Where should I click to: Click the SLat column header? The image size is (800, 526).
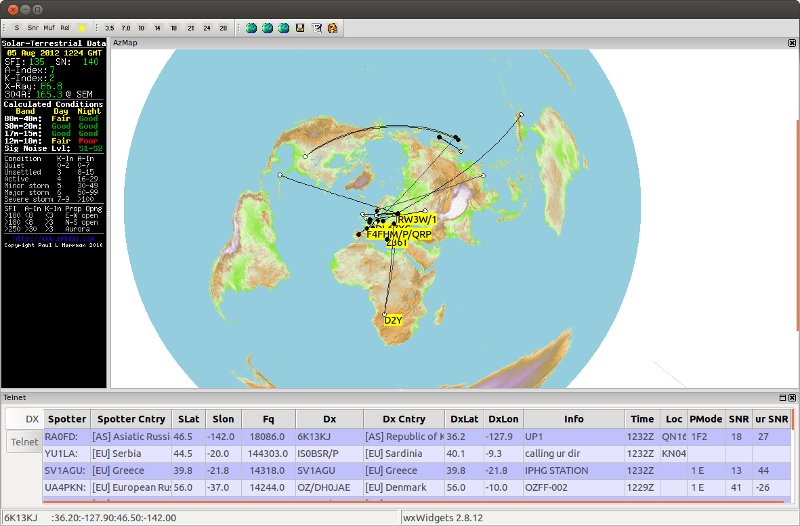[188, 419]
